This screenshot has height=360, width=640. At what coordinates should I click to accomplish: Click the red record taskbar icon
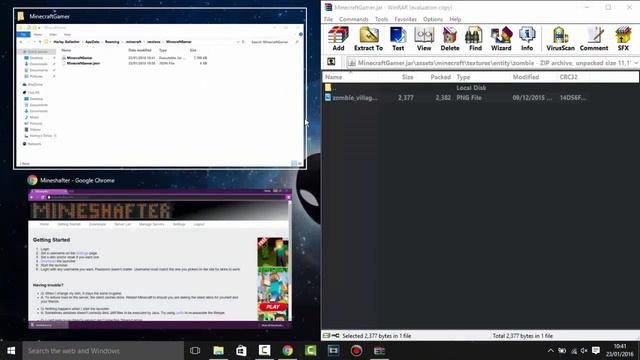click(356, 351)
